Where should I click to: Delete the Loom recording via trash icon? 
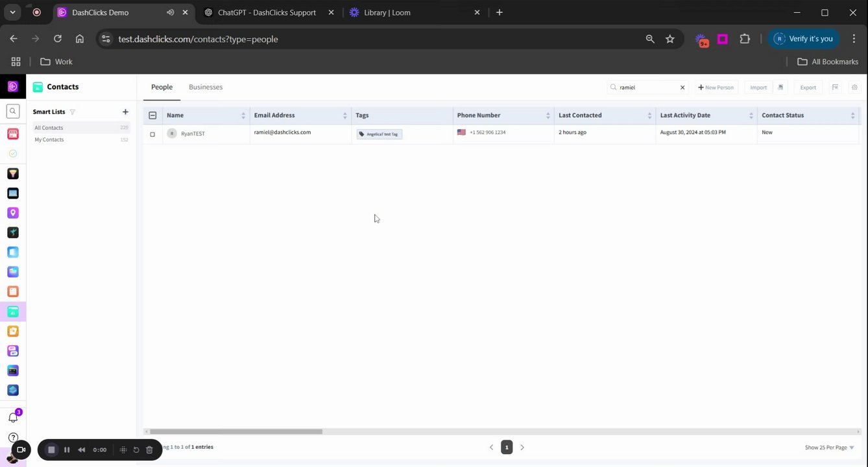[149, 449]
